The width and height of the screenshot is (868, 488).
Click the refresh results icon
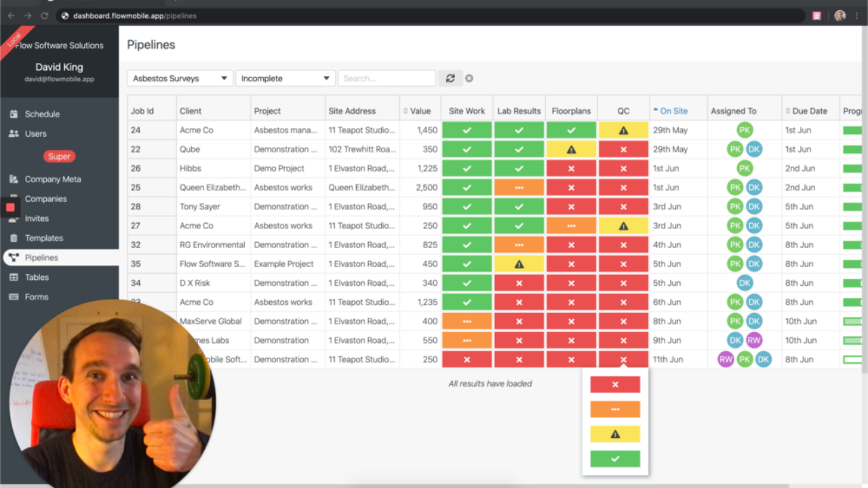click(450, 78)
